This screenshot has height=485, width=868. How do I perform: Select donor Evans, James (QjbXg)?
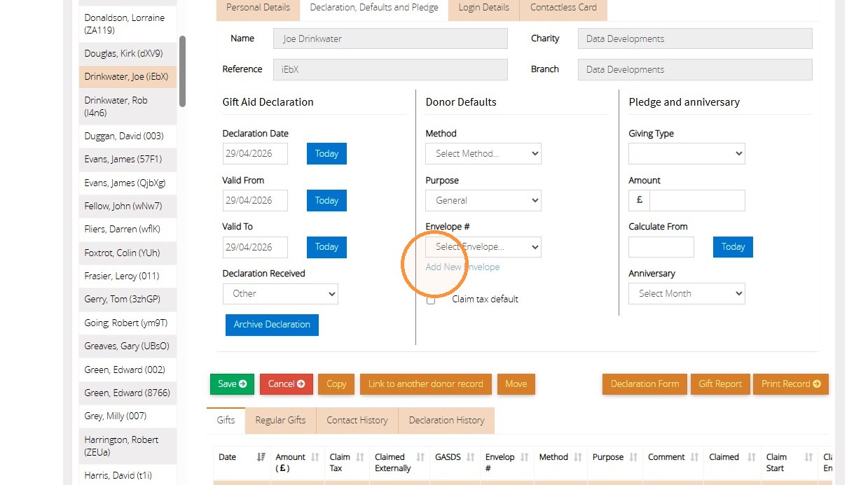pyautogui.click(x=128, y=183)
